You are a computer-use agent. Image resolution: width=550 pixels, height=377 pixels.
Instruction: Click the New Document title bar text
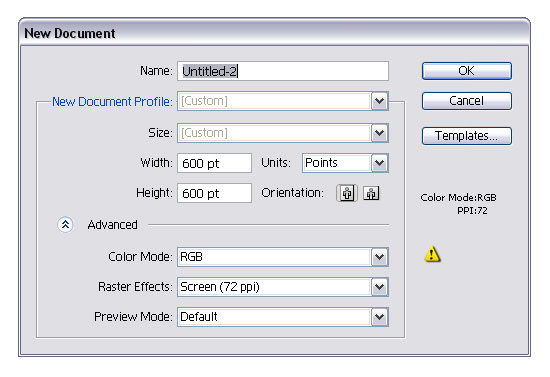coord(70,33)
